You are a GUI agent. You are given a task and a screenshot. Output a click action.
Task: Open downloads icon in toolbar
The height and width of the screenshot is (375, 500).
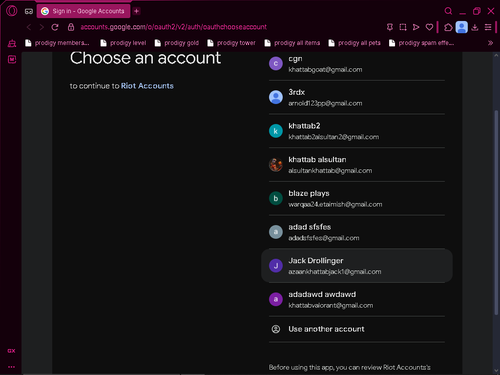[x=475, y=27]
